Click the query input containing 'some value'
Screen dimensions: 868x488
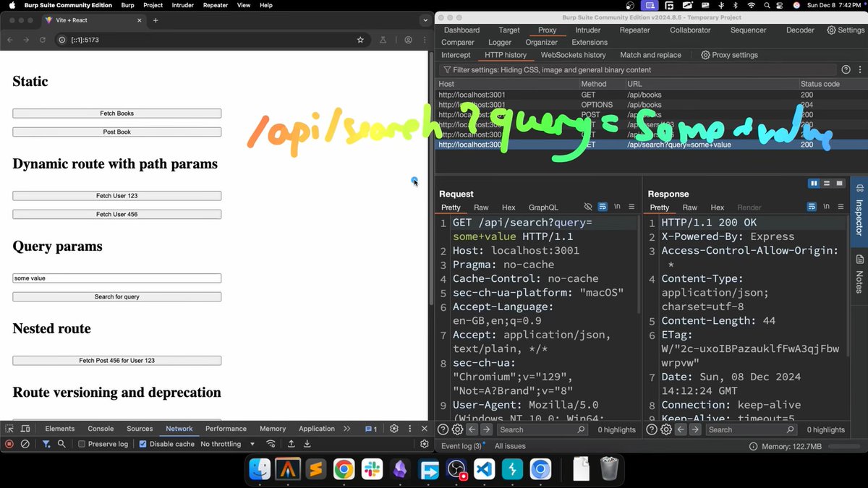pyautogui.click(x=117, y=278)
